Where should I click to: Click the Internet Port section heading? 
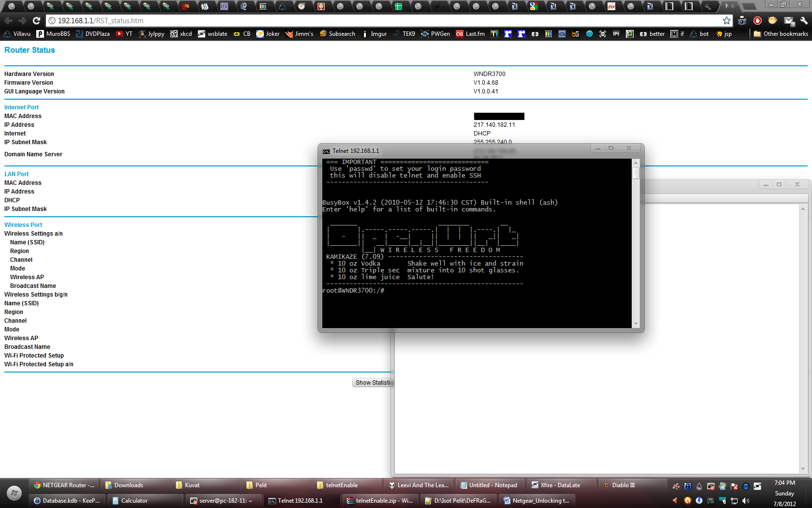point(21,107)
